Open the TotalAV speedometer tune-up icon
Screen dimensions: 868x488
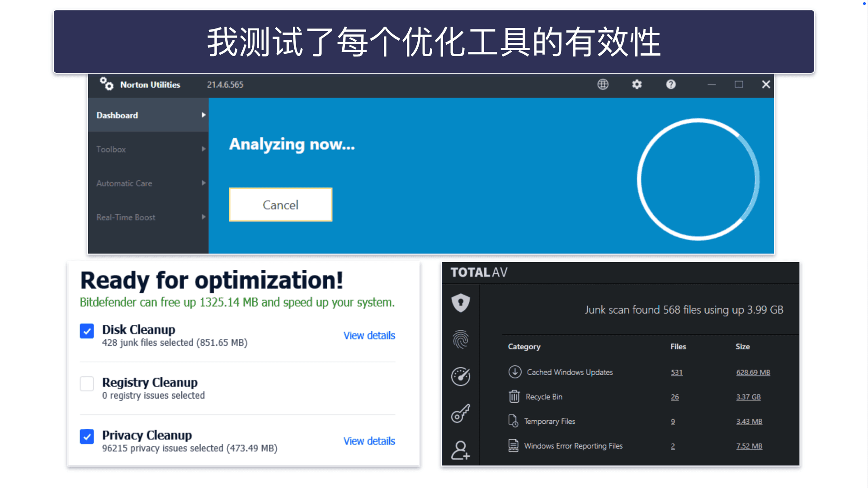point(461,376)
